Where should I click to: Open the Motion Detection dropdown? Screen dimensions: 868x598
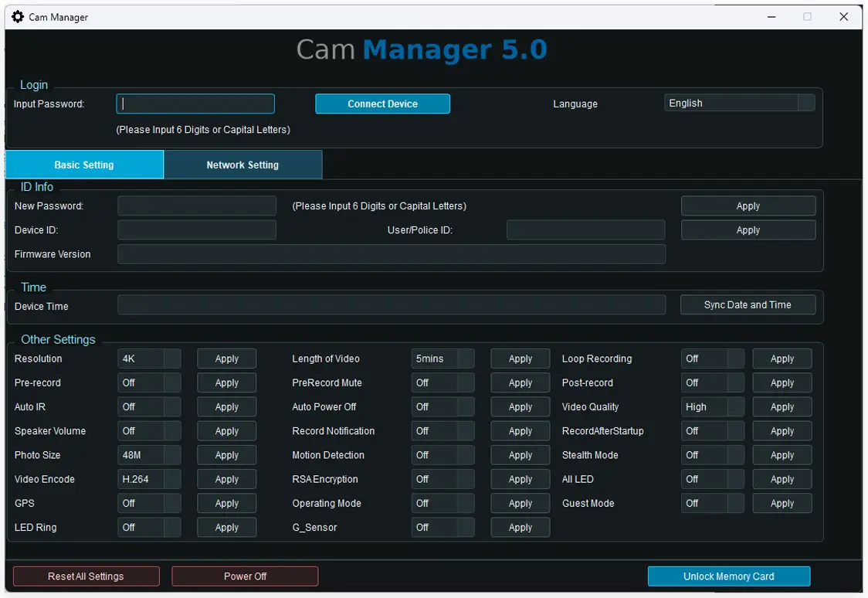click(442, 455)
